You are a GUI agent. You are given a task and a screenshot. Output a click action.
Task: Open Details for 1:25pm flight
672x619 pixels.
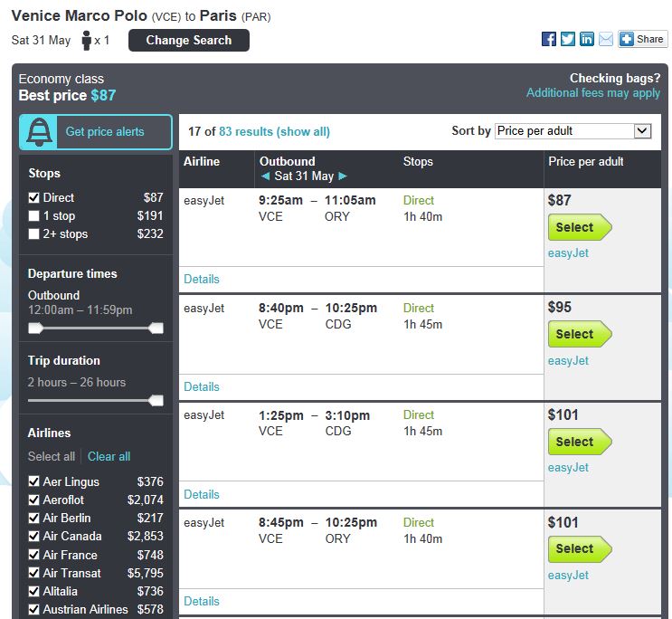202,495
